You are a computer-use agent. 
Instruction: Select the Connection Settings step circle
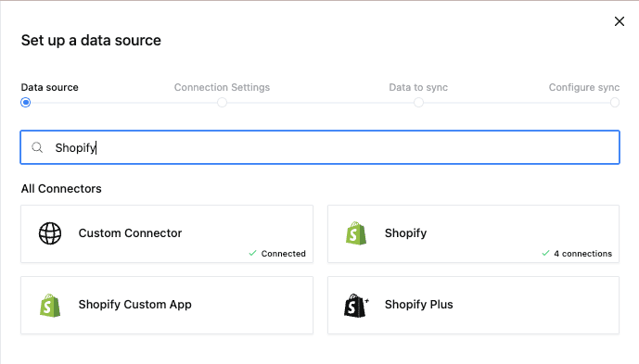click(x=222, y=102)
